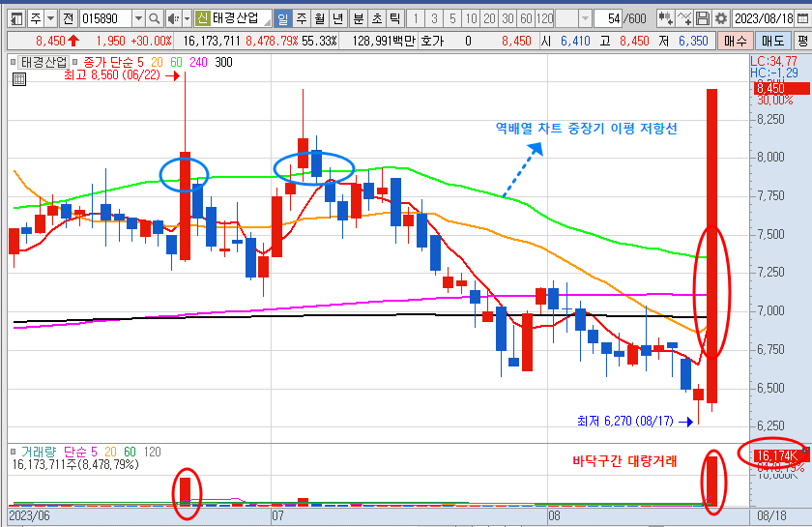Click the open price 6,410
The height and width of the screenshot is (527, 812).
575,41
